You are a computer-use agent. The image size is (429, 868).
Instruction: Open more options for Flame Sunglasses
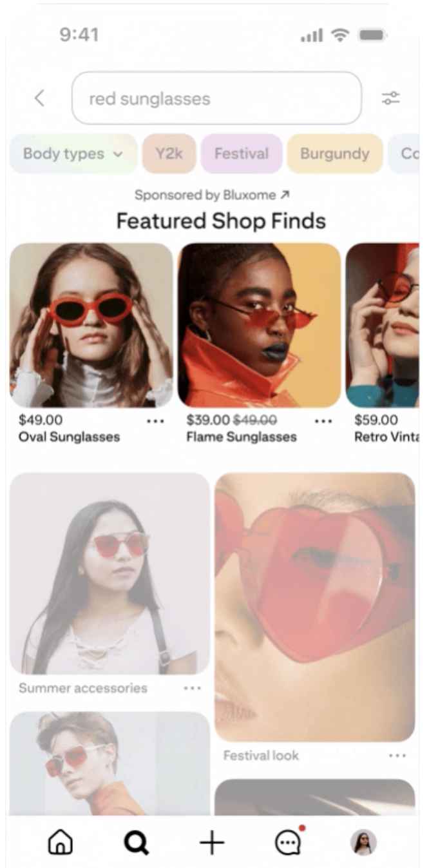pyautogui.click(x=323, y=421)
